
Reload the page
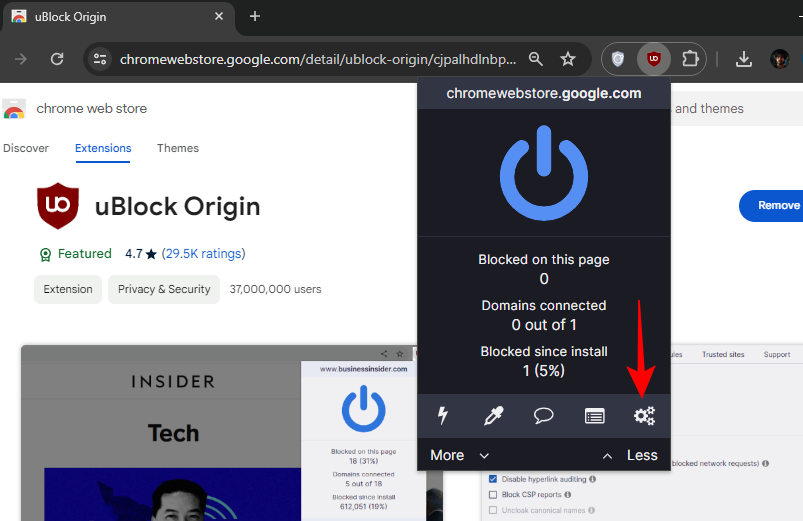tap(57, 59)
